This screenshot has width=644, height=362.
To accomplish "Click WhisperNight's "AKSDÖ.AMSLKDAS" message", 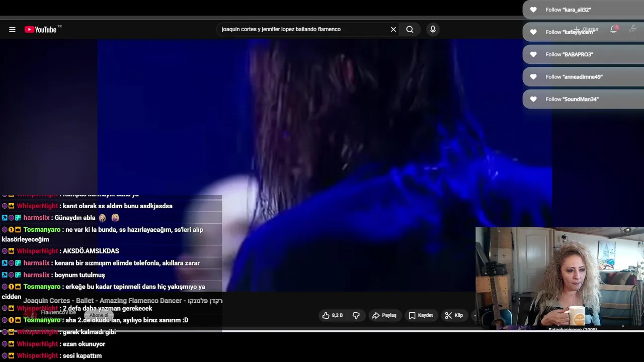I will [x=60, y=251].
